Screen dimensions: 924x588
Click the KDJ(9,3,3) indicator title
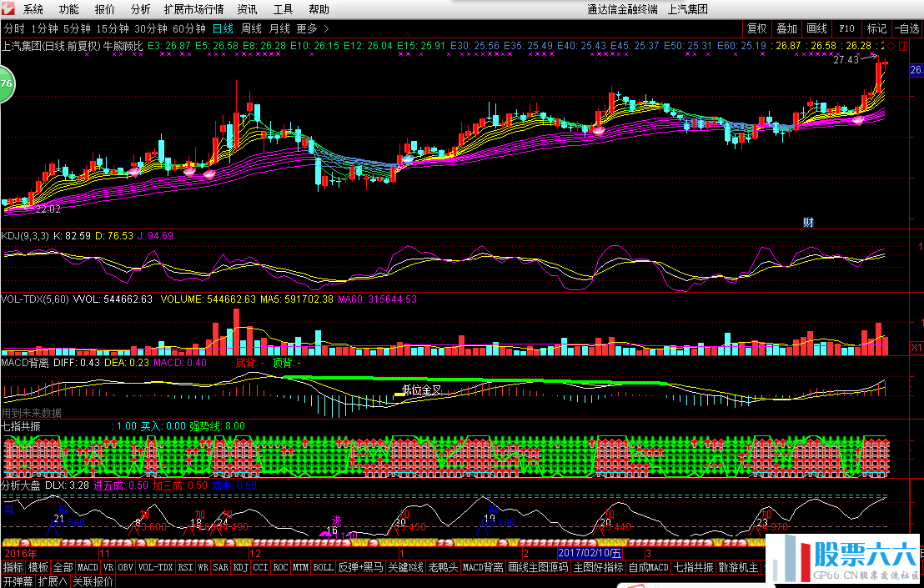(x=25, y=236)
